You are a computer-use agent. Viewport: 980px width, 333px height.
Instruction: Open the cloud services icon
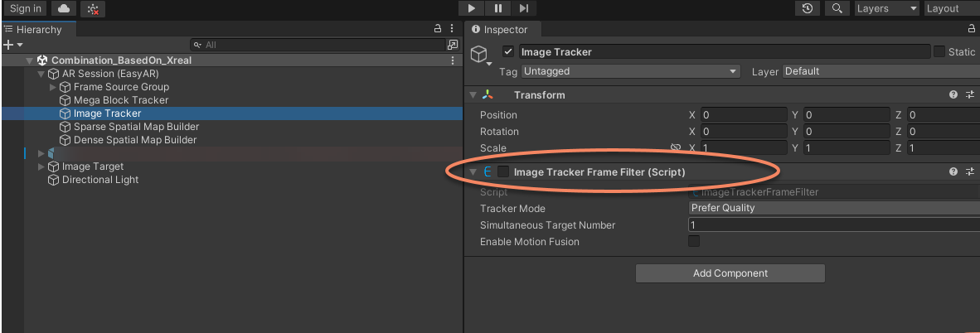pos(63,9)
